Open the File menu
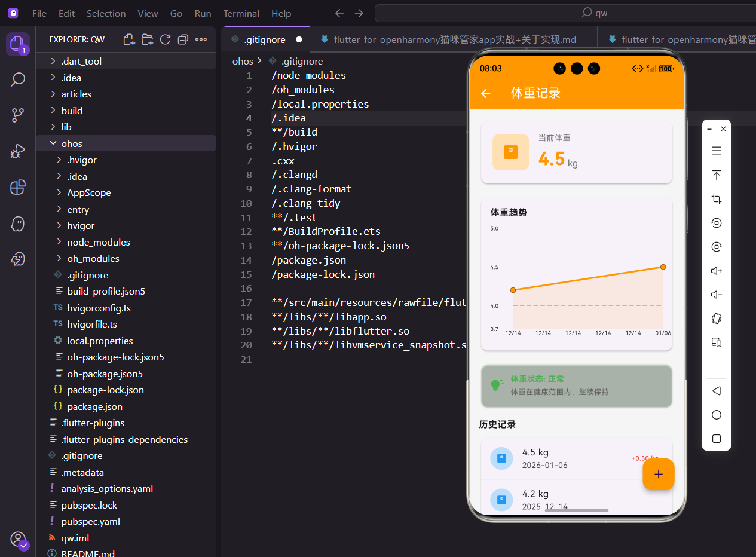The height and width of the screenshot is (557, 756). pos(39,13)
